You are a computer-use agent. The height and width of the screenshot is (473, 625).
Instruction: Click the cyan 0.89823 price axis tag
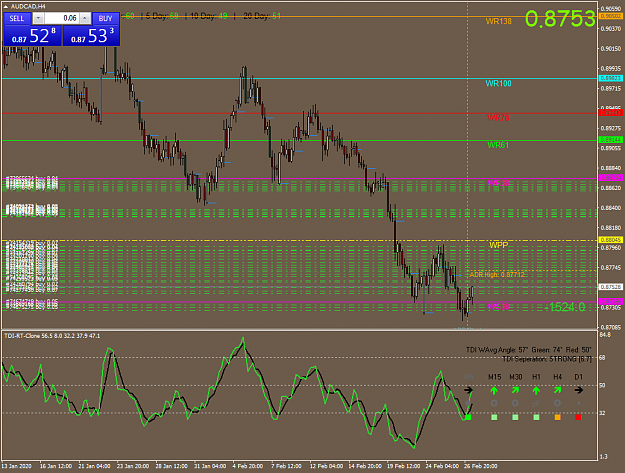(611, 78)
